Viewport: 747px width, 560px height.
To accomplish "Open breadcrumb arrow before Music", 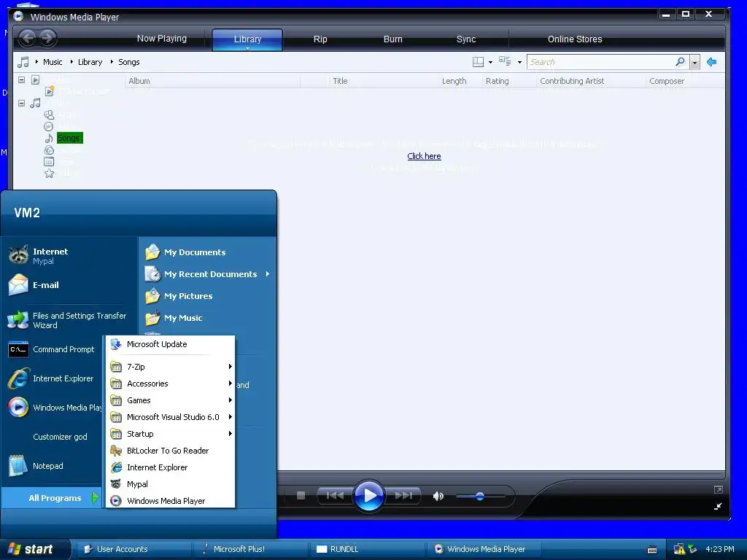I will [x=36, y=61].
